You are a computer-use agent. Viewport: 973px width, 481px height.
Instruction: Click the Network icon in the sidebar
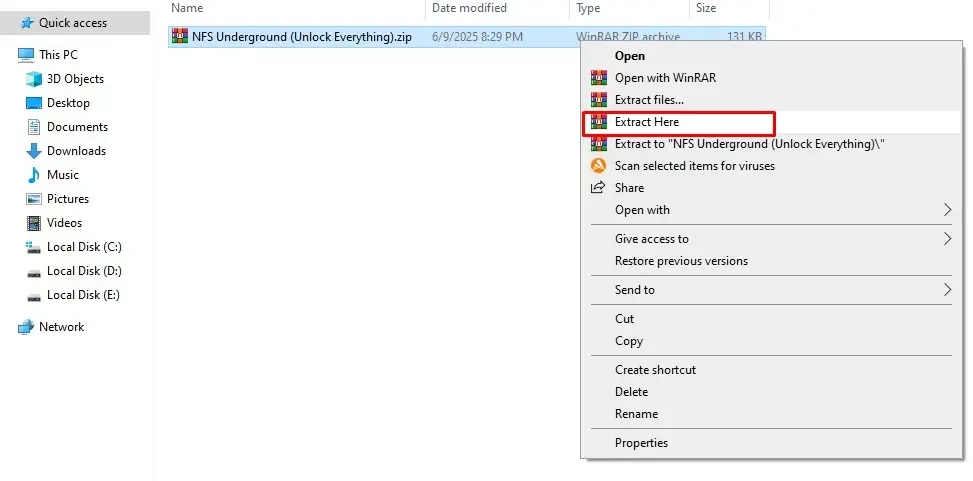click(x=26, y=327)
